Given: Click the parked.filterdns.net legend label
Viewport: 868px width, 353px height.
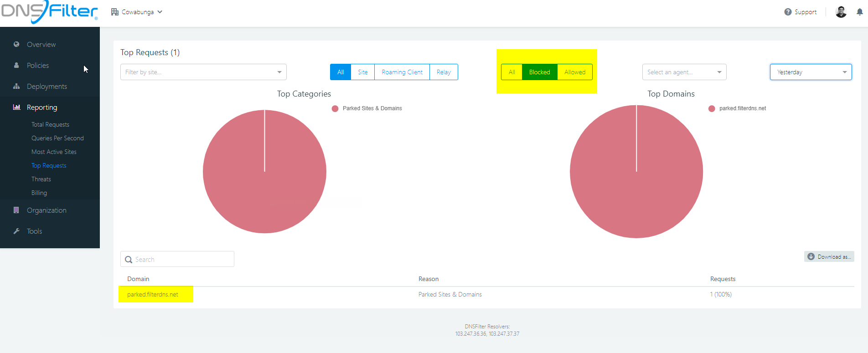Looking at the screenshot, I should click(x=743, y=108).
